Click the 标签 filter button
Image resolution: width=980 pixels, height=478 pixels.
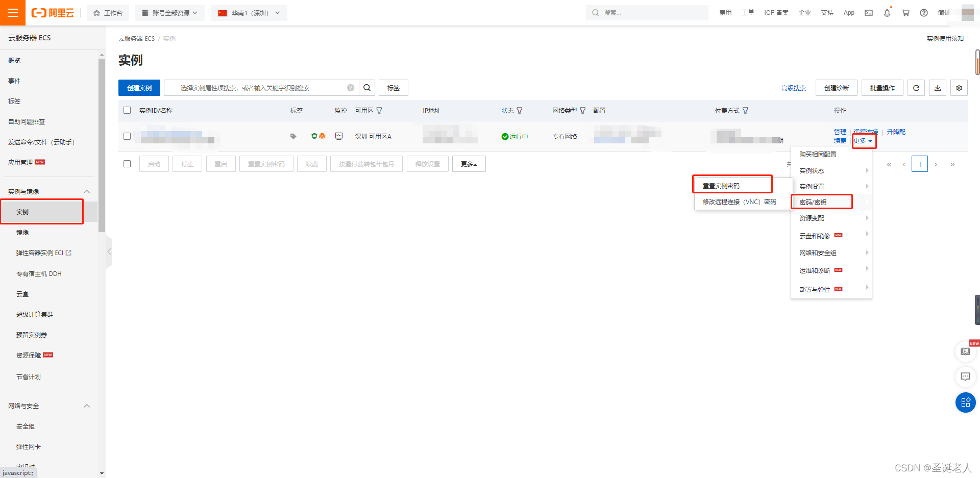[x=394, y=88]
